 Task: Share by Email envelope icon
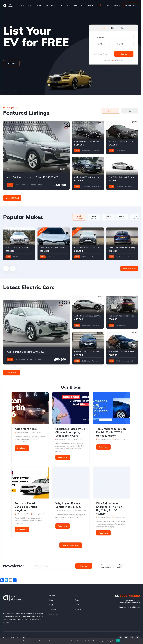(10, 580)
